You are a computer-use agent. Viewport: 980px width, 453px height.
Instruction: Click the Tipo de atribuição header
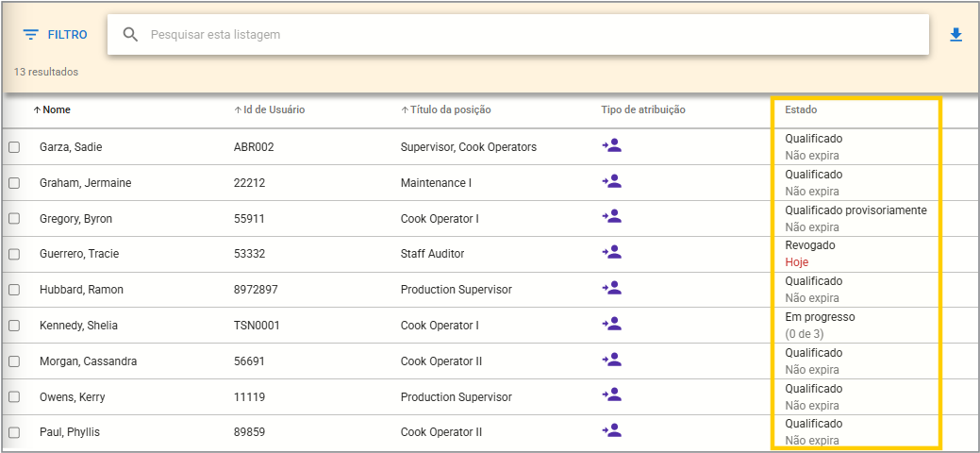(x=642, y=110)
